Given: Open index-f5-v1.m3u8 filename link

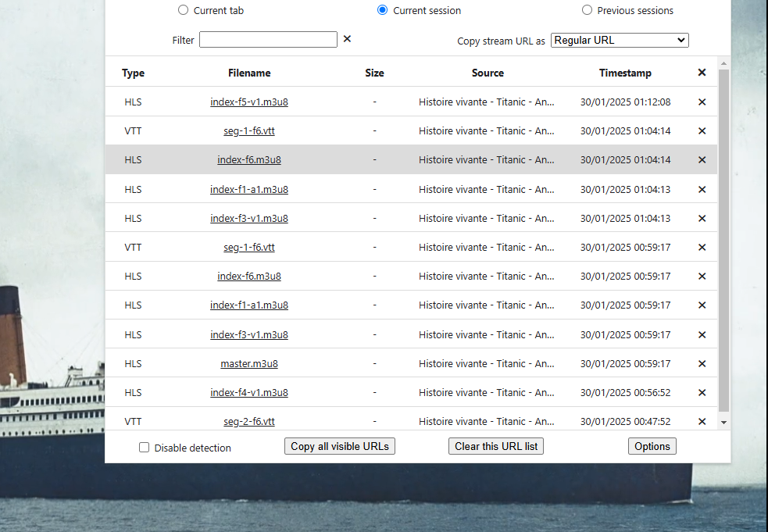Looking at the screenshot, I should pos(249,102).
